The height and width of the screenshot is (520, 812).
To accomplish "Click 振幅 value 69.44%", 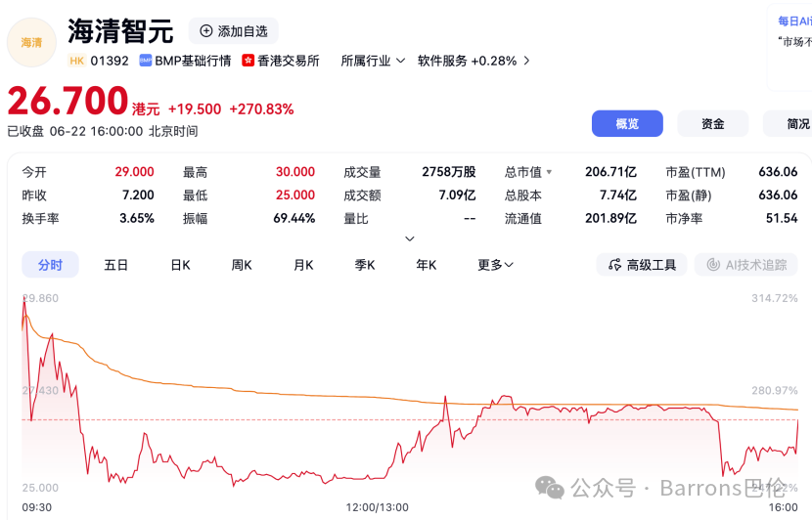I will pos(294,218).
